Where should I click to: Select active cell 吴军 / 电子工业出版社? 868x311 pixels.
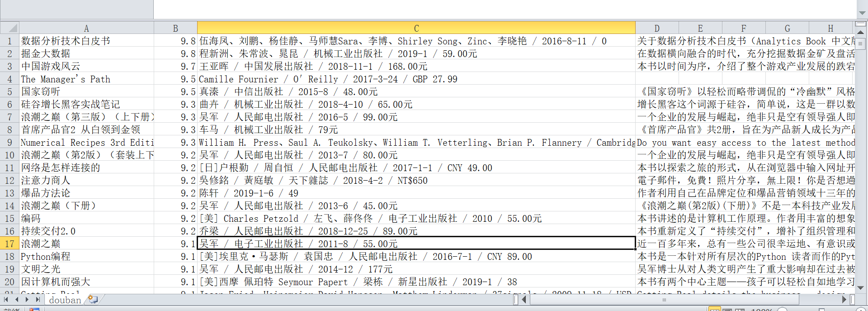click(x=416, y=244)
